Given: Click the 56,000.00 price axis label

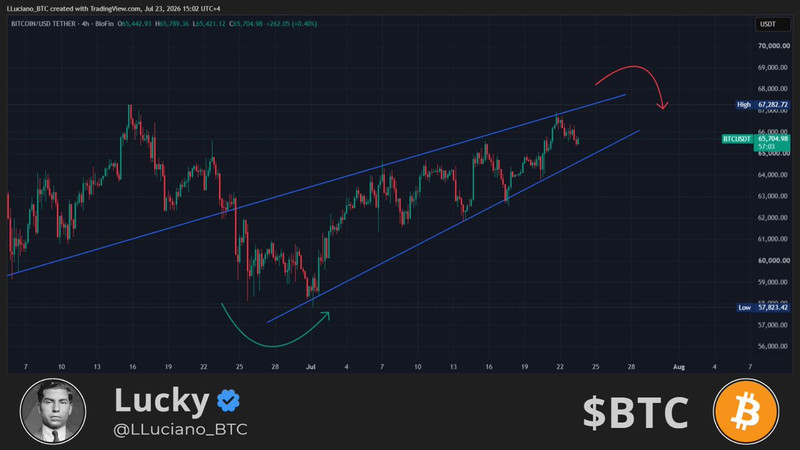Looking at the screenshot, I should pos(773,346).
